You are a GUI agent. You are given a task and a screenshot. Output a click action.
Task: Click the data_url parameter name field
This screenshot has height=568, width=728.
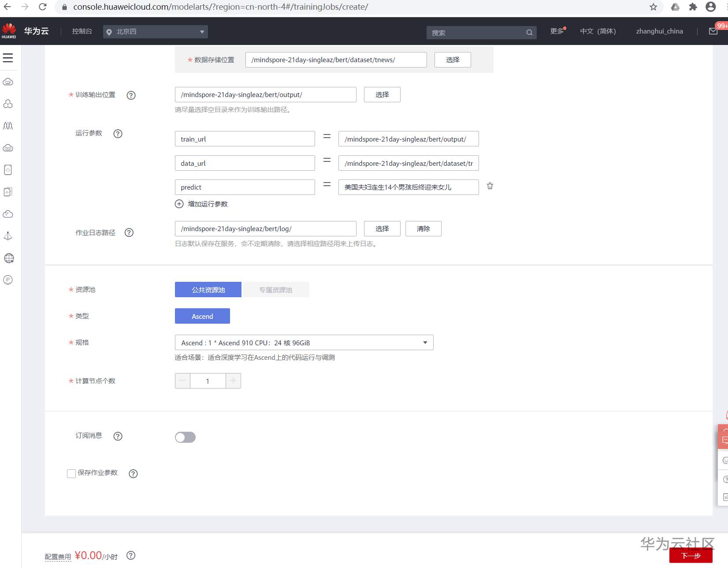[x=245, y=163]
